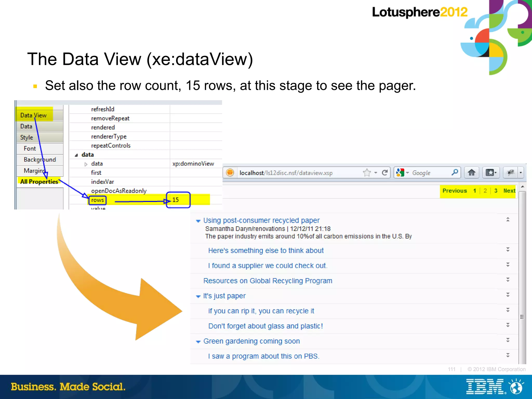This screenshot has height=399, width=532.
Task: Open the All Properties tab
Action: pyautogui.click(x=39, y=182)
